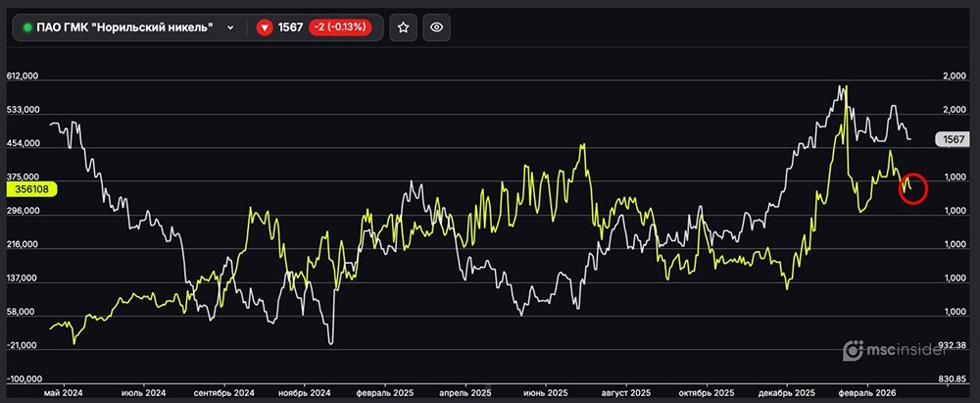The width and height of the screenshot is (980, 403).
Task: Click the 612,000 left axis value
Action: [24, 76]
